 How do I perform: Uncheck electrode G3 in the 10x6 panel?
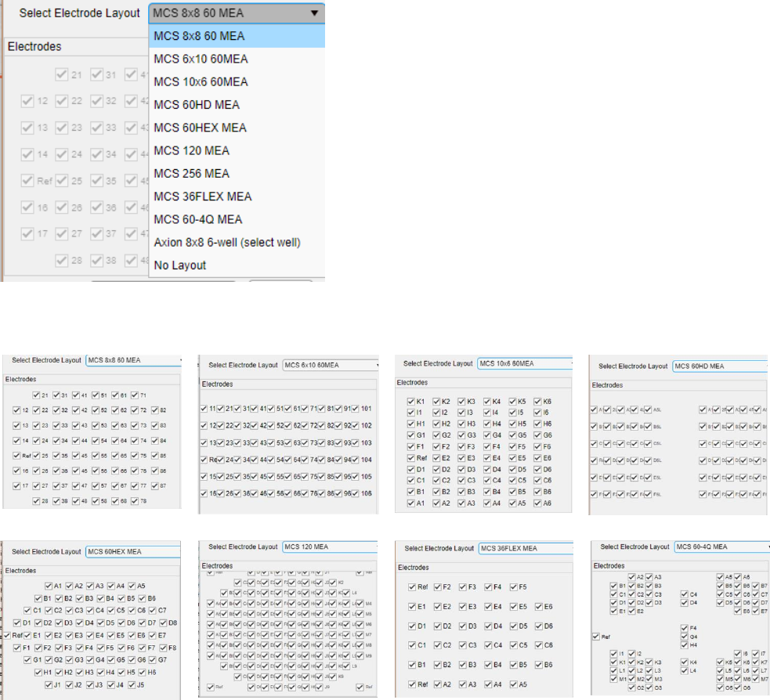[x=461, y=435]
